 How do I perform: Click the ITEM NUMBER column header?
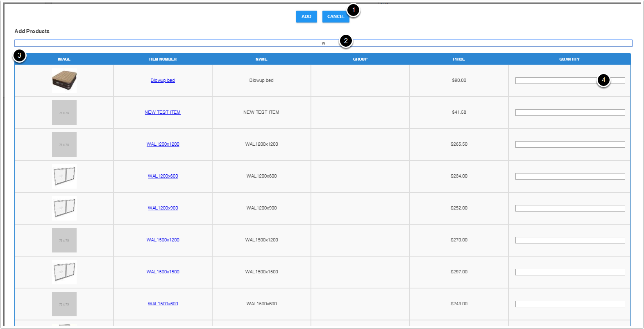(x=163, y=59)
